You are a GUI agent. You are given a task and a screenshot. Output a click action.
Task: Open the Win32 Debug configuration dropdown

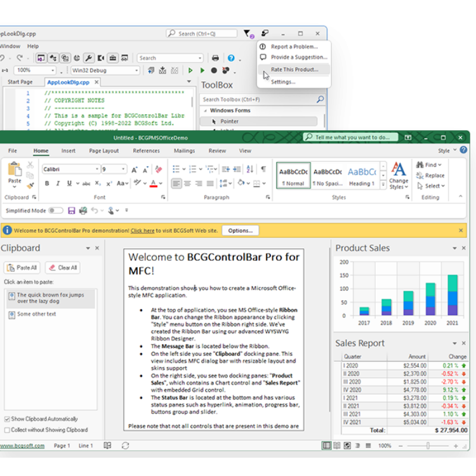pyautogui.click(x=136, y=70)
